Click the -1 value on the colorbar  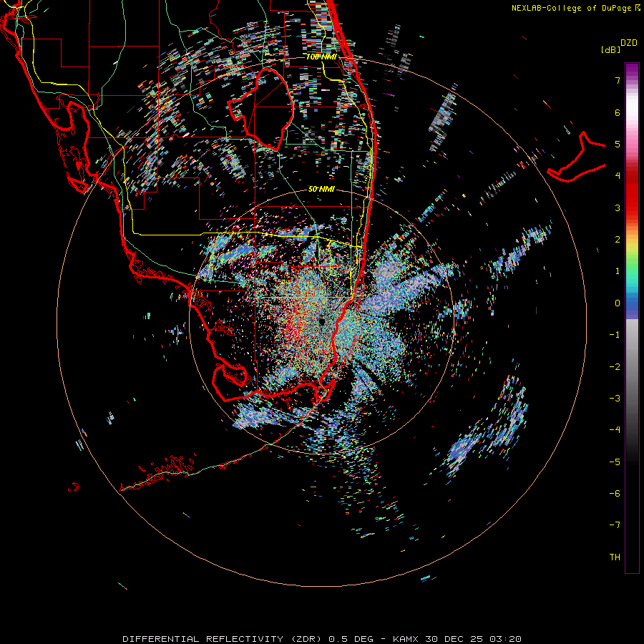click(x=615, y=335)
